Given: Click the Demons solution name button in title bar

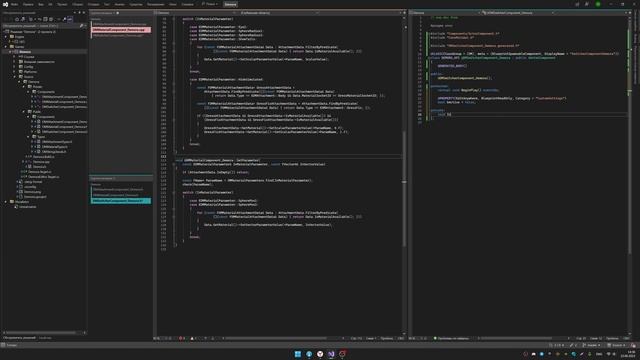Looking at the screenshot, I should tap(230, 4).
